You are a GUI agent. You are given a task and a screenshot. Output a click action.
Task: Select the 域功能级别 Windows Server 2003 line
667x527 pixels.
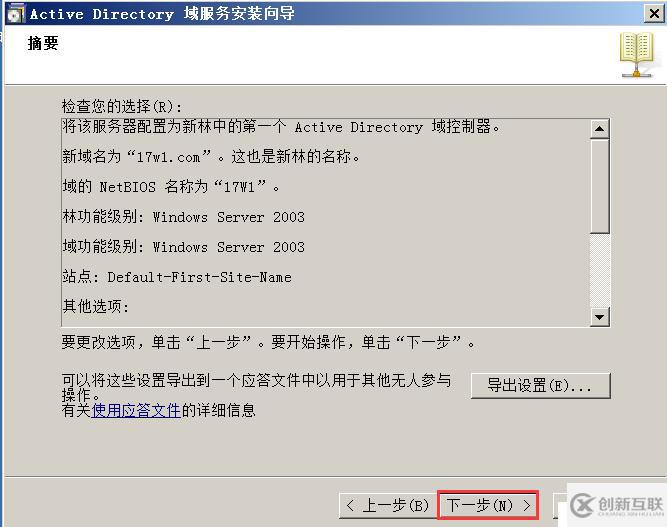(x=183, y=246)
